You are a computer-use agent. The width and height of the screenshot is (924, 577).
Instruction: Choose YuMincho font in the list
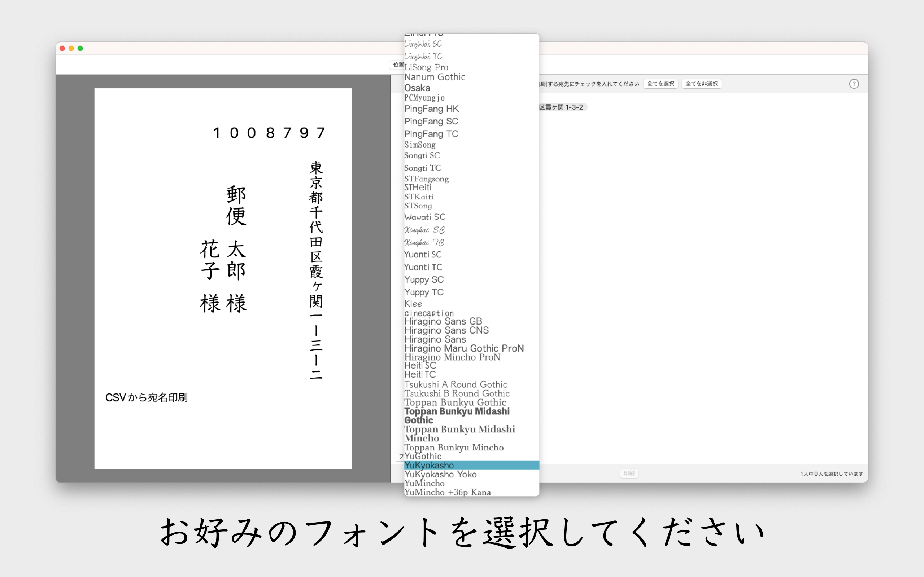[x=424, y=484]
